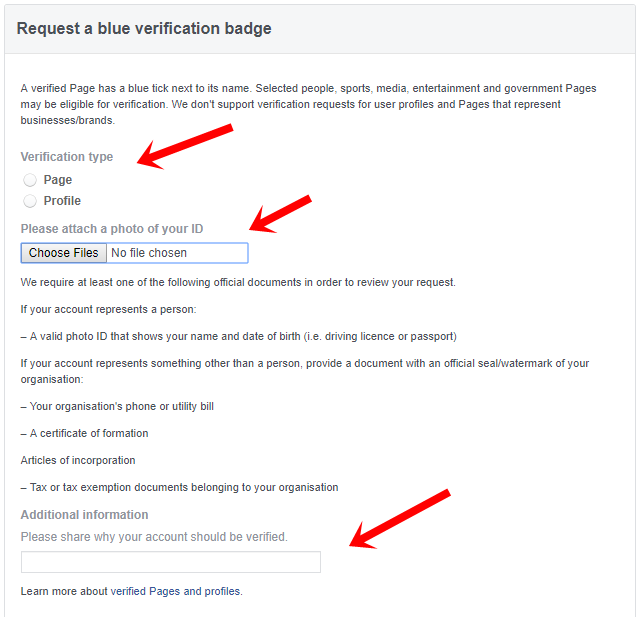Click the red arrow pointing at Verification type

(x=185, y=146)
